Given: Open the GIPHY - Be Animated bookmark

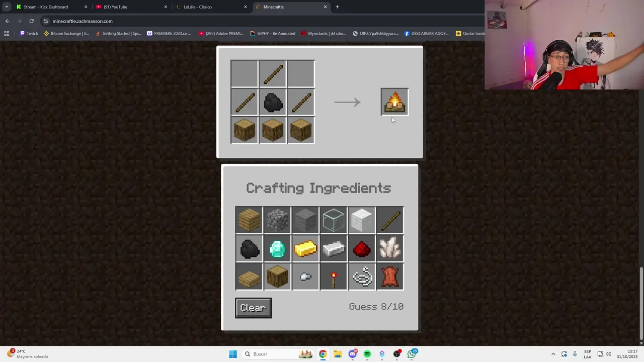Looking at the screenshot, I should [x=273, y=34].
